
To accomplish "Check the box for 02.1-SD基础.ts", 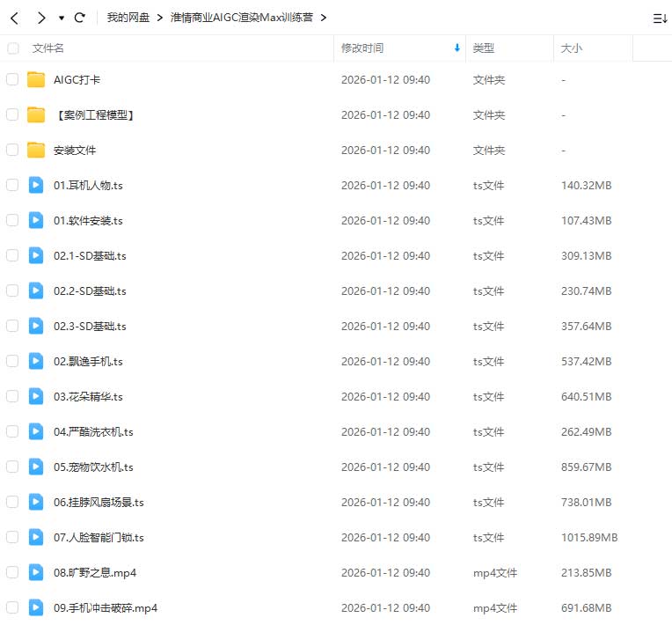I will 12,255.
